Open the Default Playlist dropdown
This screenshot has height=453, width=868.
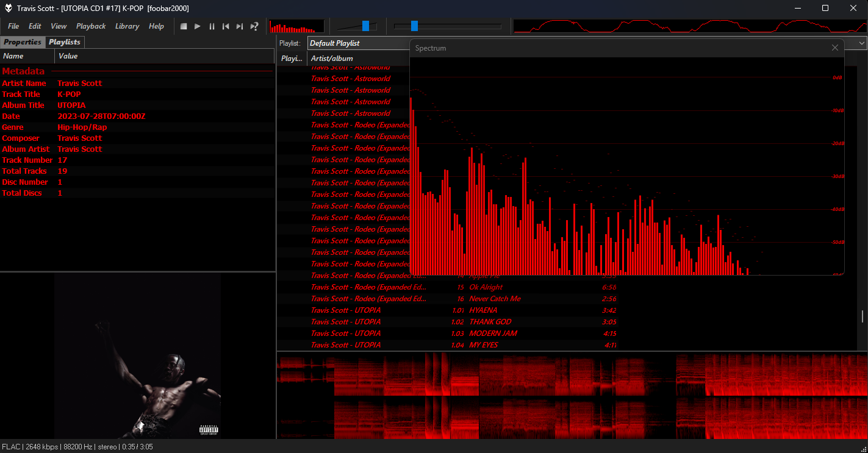point(587,43)
